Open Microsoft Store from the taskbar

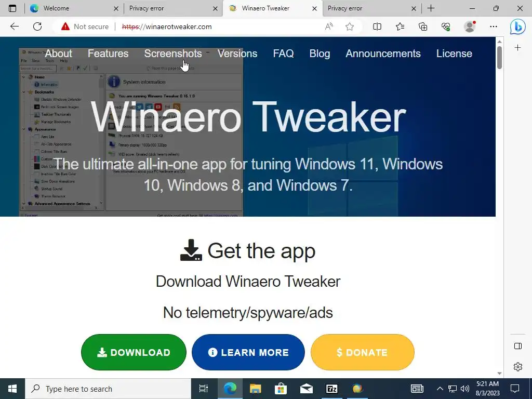point(281,389)
